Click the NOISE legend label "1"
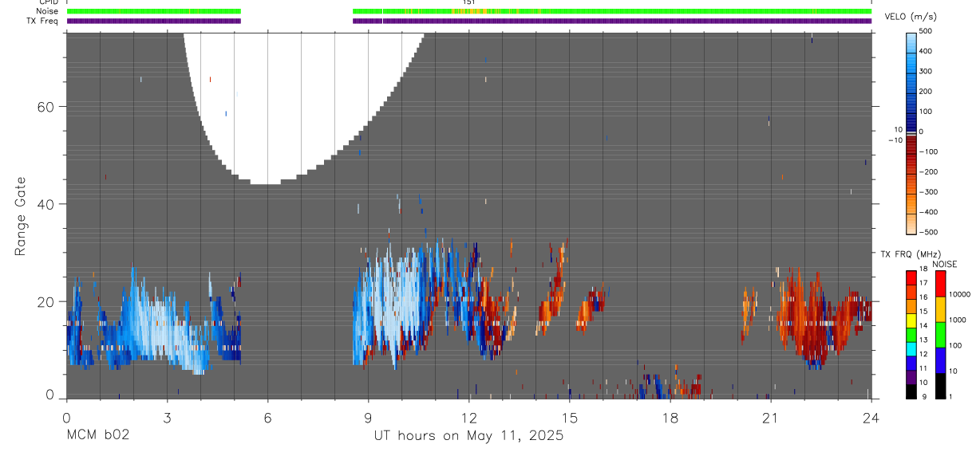 (x=950, y=396)
